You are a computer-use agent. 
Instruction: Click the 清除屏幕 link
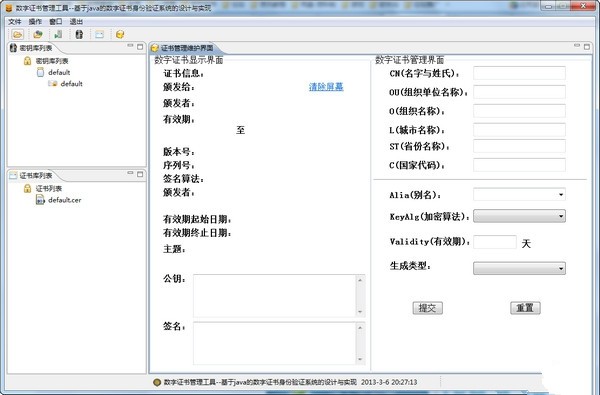pos(326,87)
